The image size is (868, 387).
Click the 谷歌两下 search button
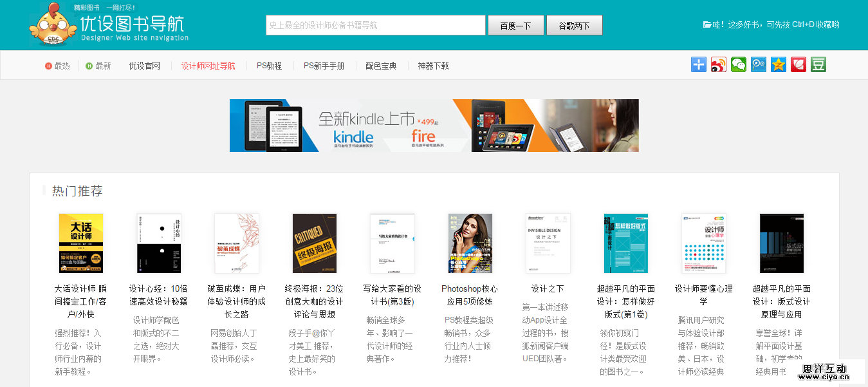click(x=575, y=25)
